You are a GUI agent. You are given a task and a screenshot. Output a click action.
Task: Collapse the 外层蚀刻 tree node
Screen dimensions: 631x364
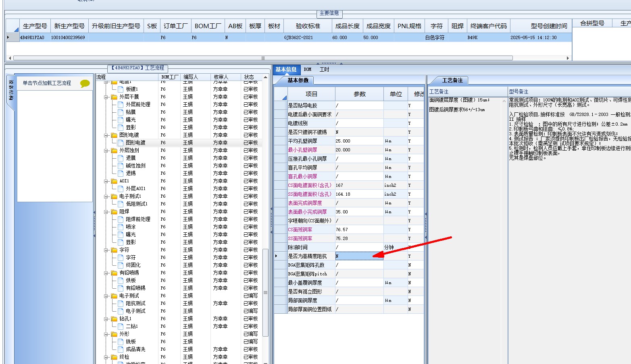106,151
